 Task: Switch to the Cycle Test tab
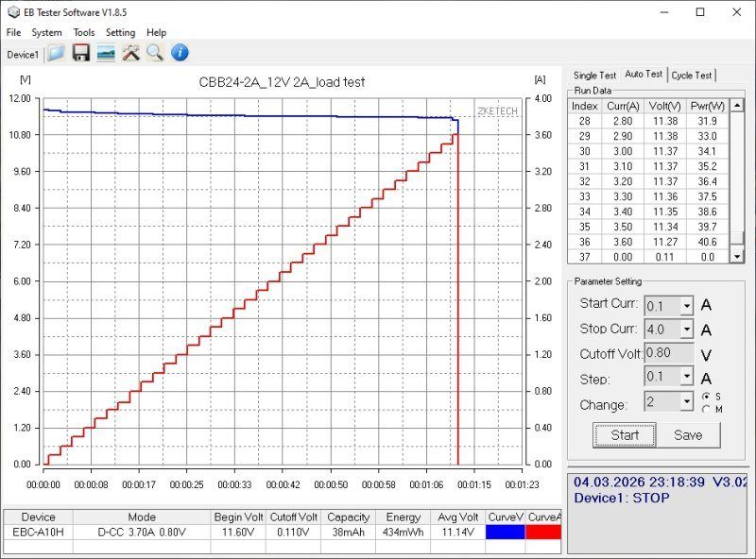(692, 76)
